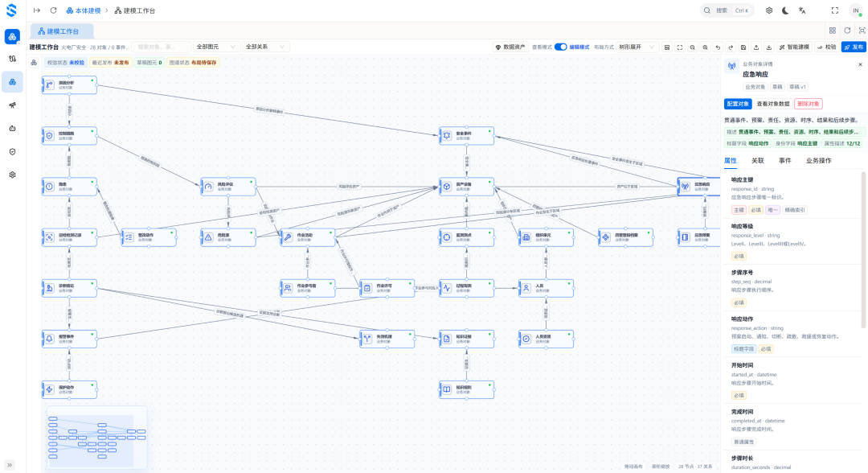868x473 pixels.
Task: Open the 树形展开 layout dropdown
Action: coord(637,47)
